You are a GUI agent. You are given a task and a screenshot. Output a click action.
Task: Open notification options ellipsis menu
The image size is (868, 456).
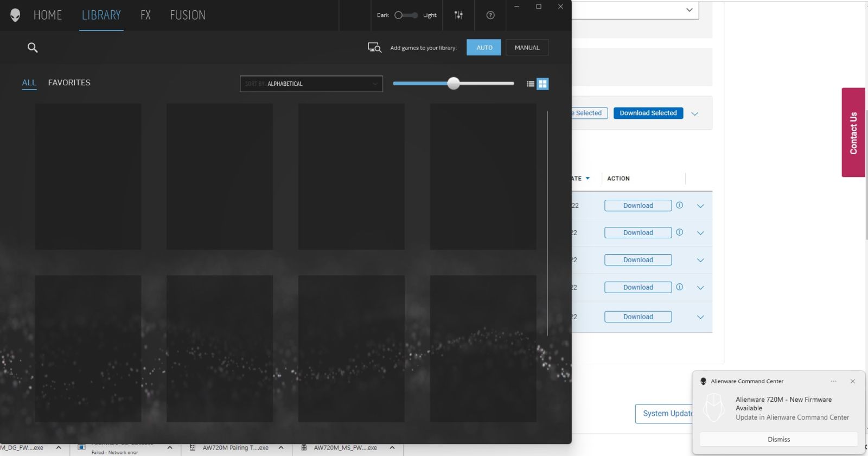[833, 381]
